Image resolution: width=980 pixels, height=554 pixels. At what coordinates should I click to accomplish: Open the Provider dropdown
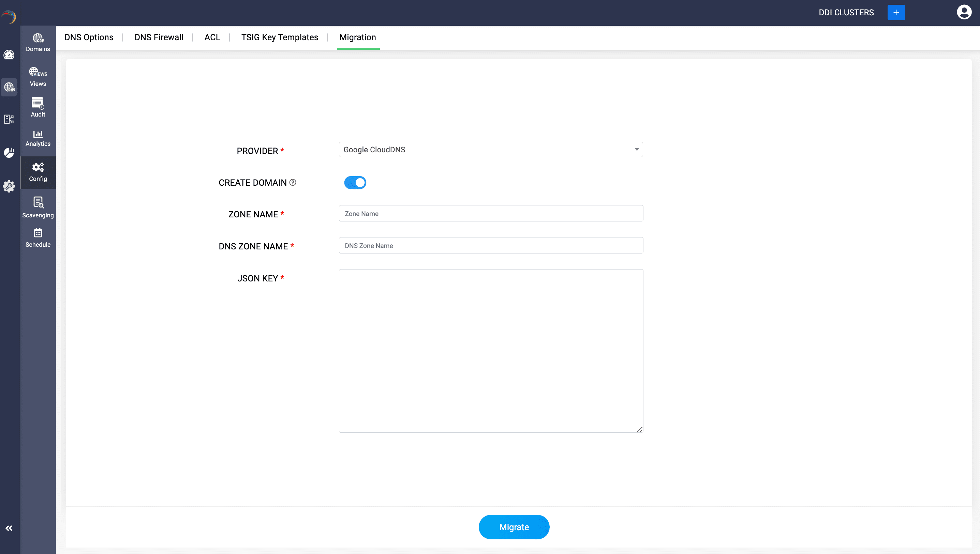click(490, 150)
